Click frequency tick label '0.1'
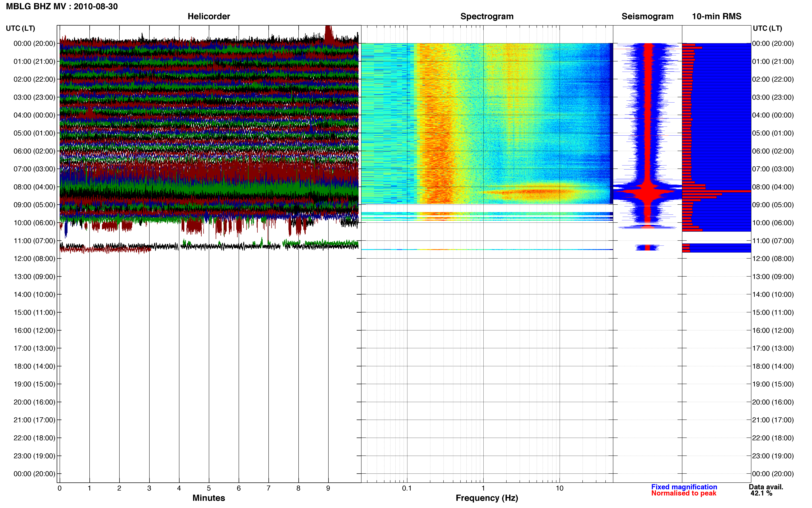This screenshot has width=812, height=508. pos(407,488)
